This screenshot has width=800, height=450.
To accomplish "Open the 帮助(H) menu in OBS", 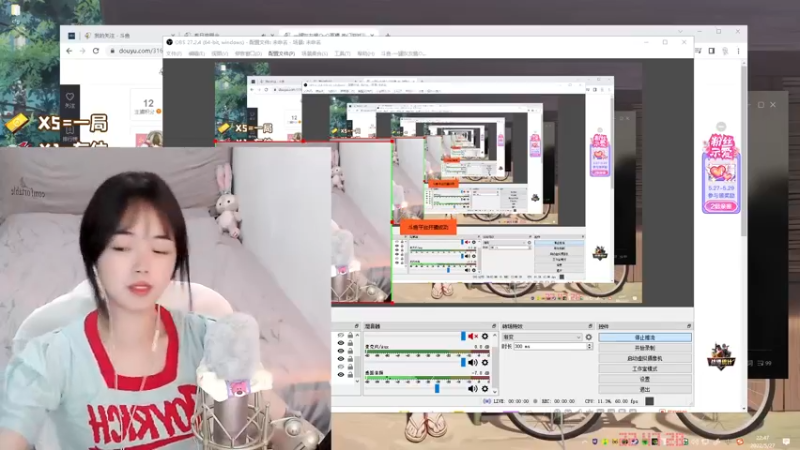I will [365, 54].
